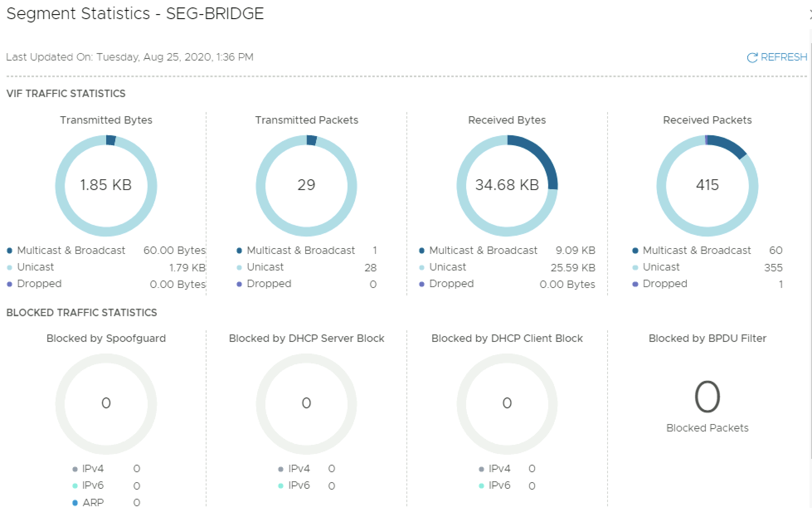Screen dimensions: 812x517
Task: Click the Blocked by DHCP Client Block donut
Action: point(507,403)
